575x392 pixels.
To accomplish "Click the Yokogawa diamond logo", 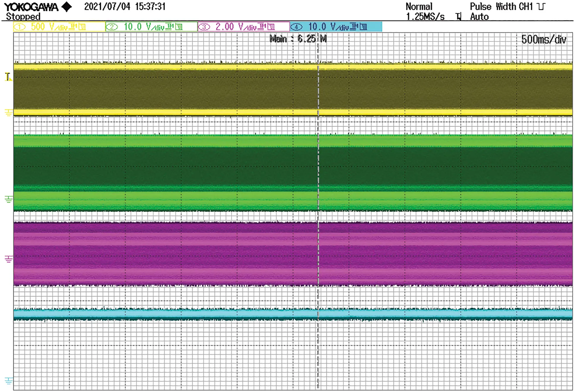I will [x=67, y=7].
